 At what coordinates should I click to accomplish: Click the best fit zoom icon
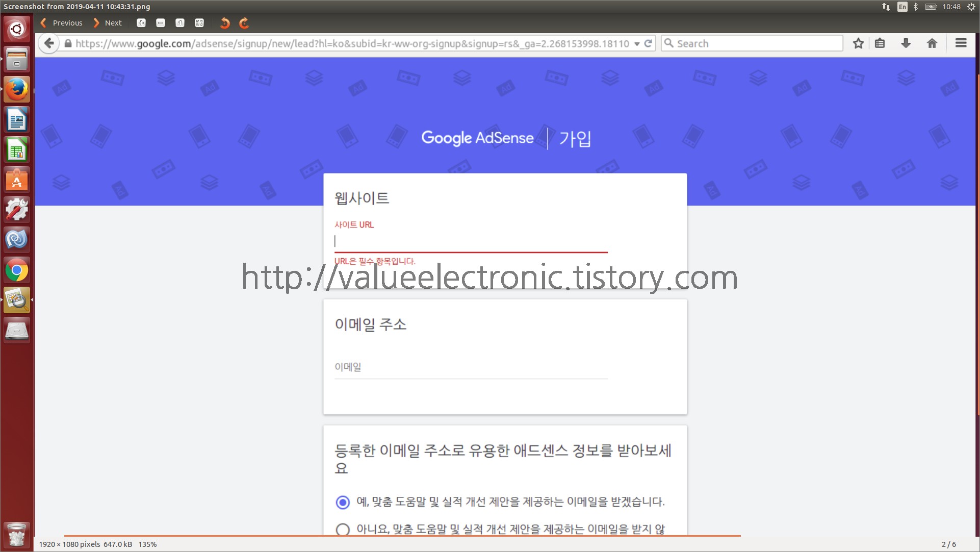click(x=199, y=23)
